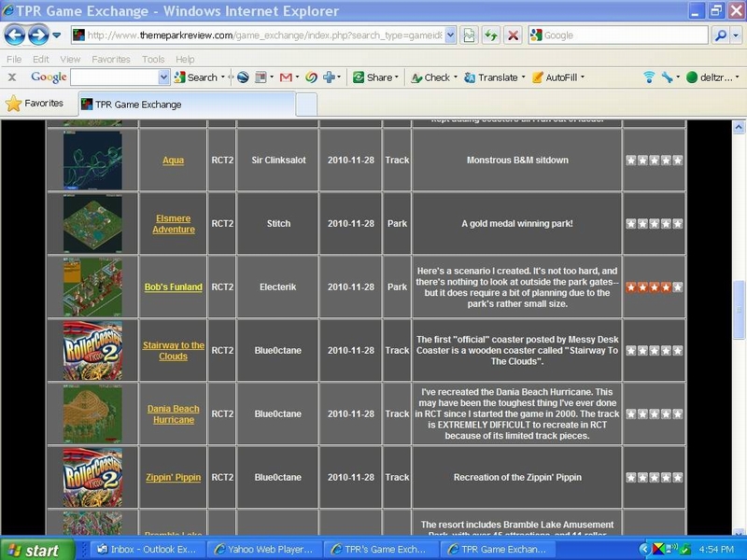This screenshot has height=560, width=747.
Task: Click the Stairway to the Clouds RCT2 thumbnail
Action: coord(92,351)
